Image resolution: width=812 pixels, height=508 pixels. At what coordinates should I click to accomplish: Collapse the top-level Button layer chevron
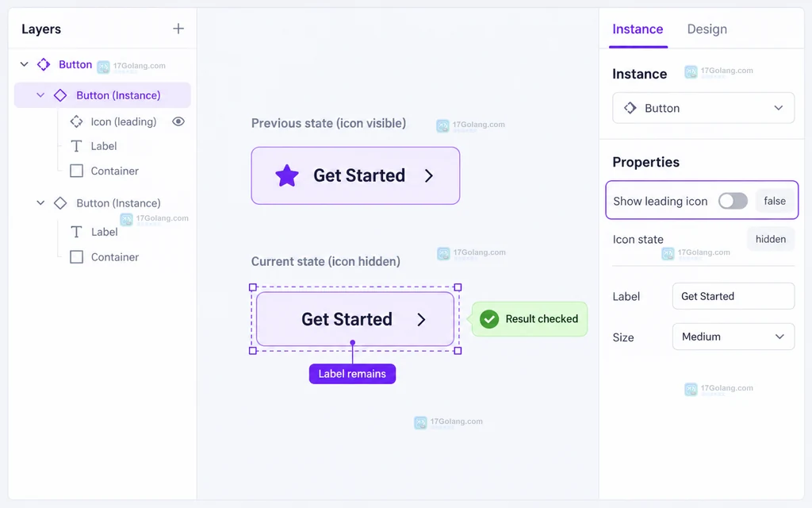click(x=24, y=64)
